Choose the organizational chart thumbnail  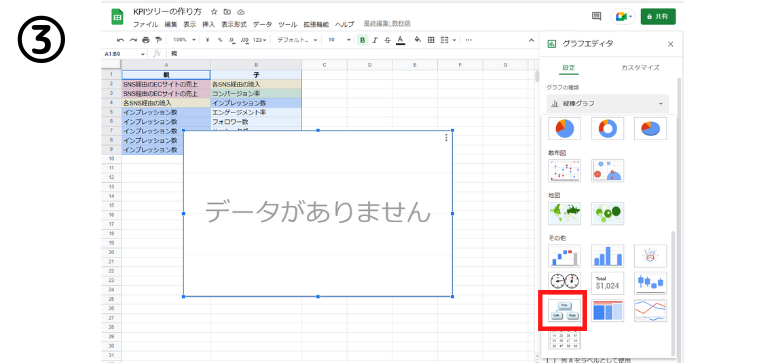[564, 311]
